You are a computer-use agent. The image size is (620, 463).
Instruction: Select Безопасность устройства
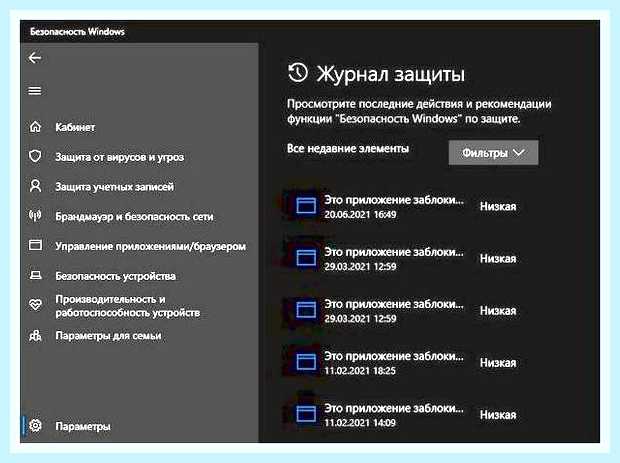pyautogui.click(x=115, y=276)
